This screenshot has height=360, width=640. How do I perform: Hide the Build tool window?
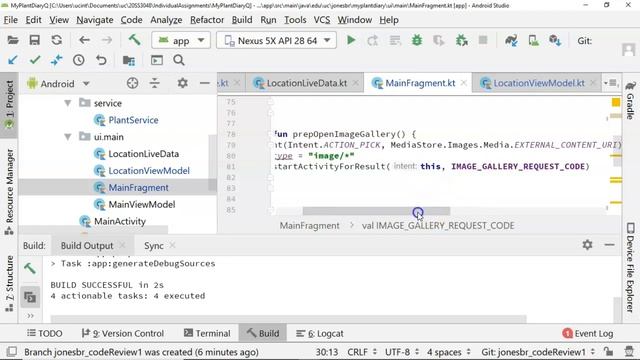tap(609, 244)
